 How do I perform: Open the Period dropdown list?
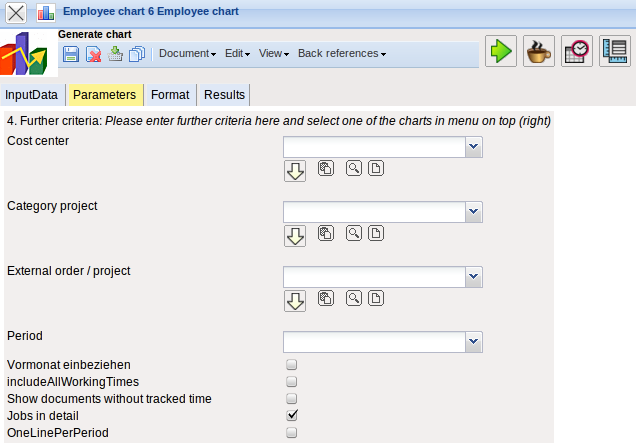pyautogui.click(x=474, y=342)
